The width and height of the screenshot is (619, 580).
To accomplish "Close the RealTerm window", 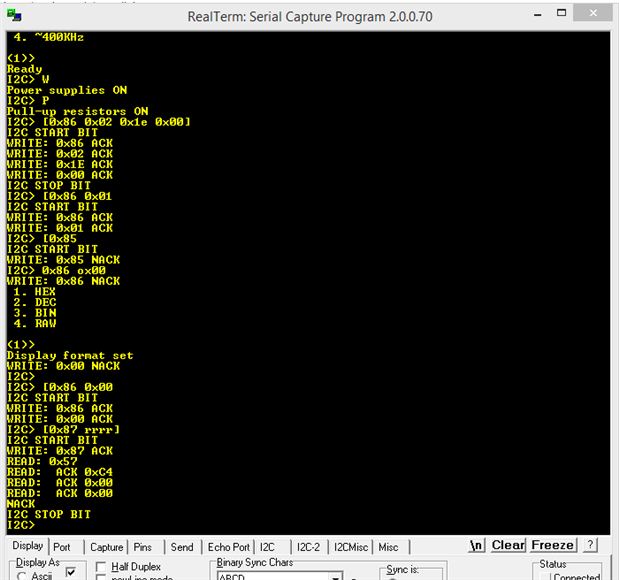I will (593, 13).
